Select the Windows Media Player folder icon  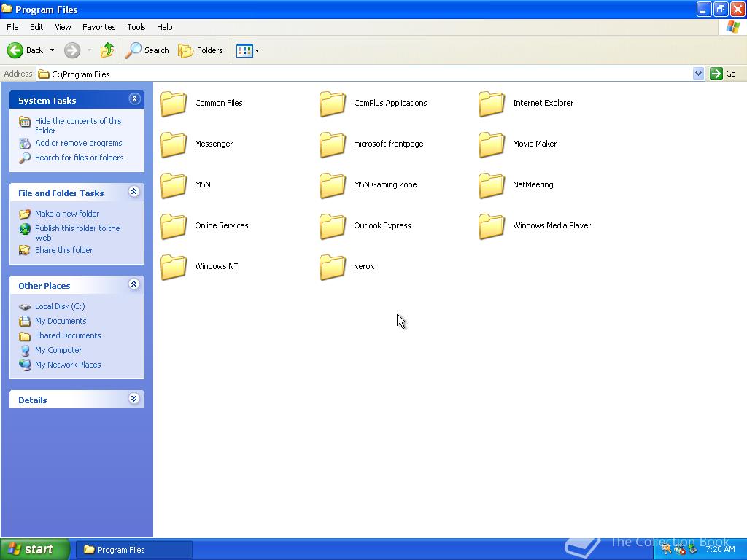pyautogui.click(x=492, y=226)
